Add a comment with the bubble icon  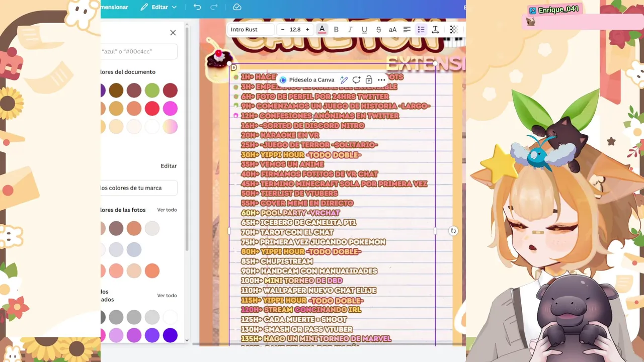click(x=356, y=80)
